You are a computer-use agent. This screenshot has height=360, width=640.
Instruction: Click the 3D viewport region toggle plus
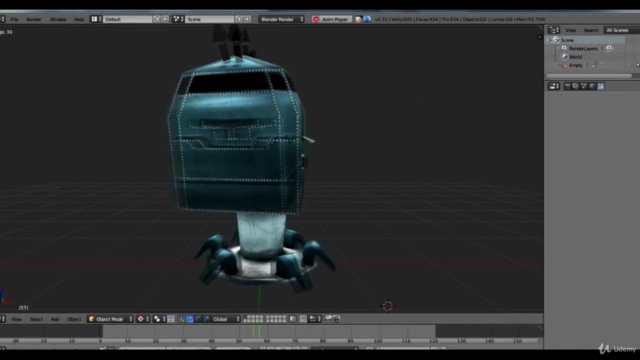(540, 37)
